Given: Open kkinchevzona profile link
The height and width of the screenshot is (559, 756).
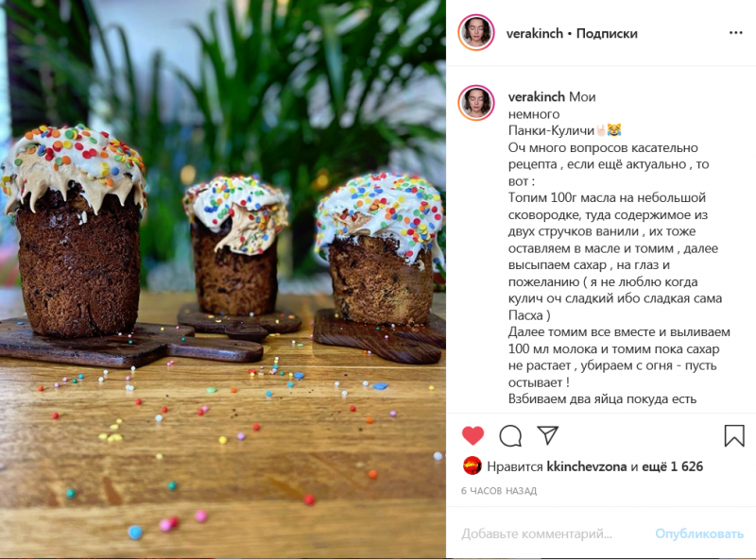Looking at the screenshot, I should click(x=587, y=466).
